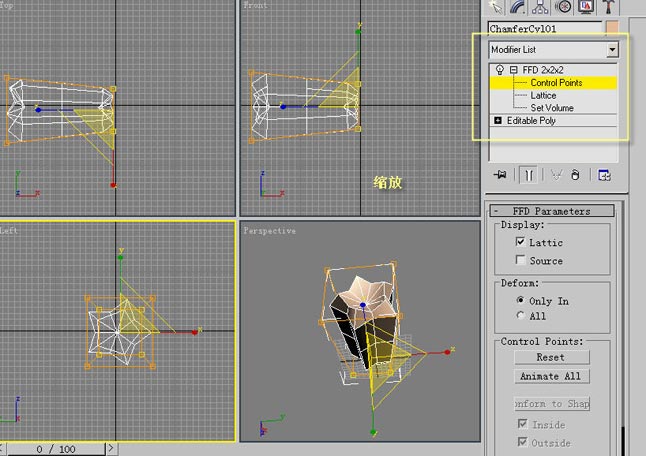The image size is (646, 456).
Task: Open the Motion panel wheel tab
Action: click(563, 7)
